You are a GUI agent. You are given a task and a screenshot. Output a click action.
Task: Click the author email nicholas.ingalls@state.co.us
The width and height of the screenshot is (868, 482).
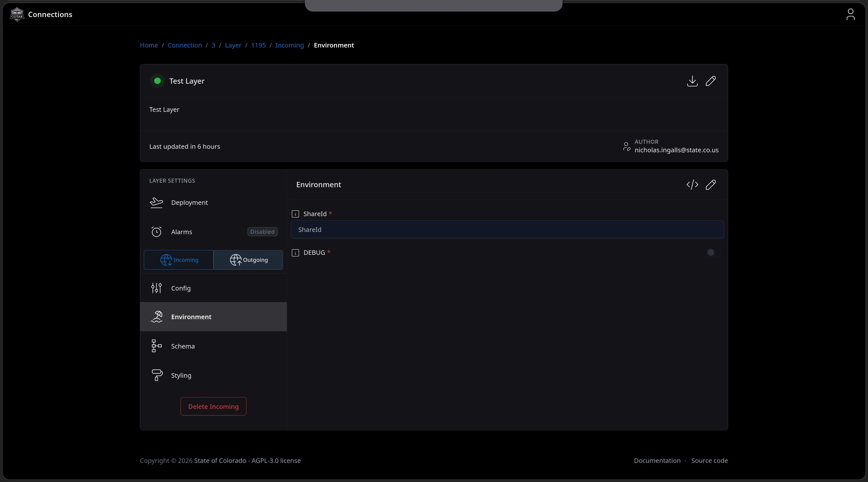[x=677, y=150]
